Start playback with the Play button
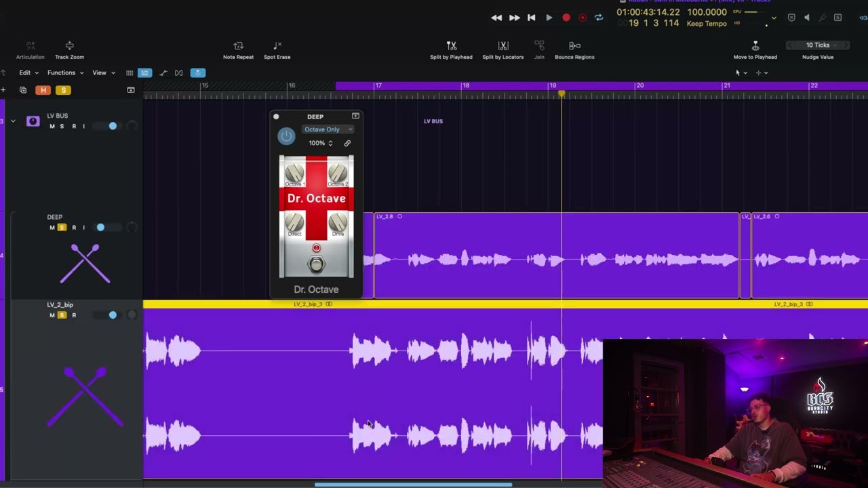868x488 pixels. click(549, 18)
